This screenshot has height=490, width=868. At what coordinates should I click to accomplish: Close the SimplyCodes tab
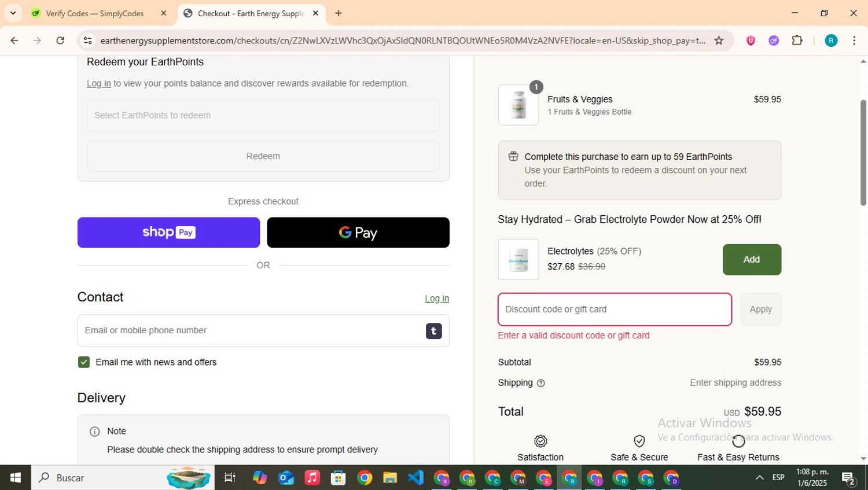pos(164,13)
